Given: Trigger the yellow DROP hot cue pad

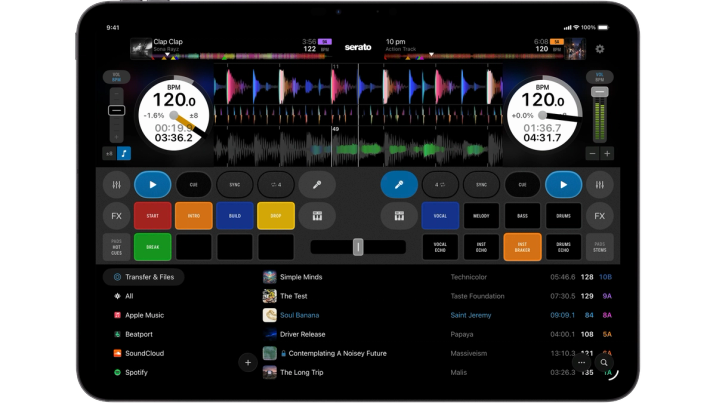Looking at the screenshot, I should [276, 215].
